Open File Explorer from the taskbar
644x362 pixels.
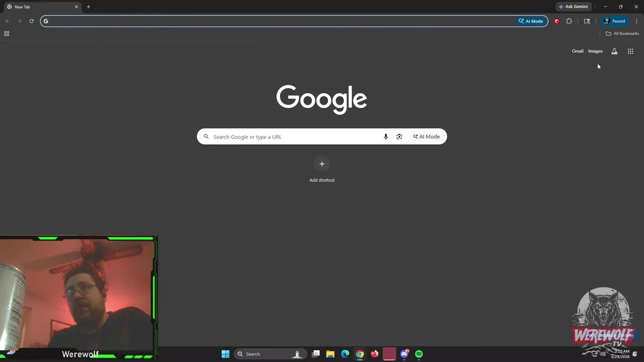(331, 354)
